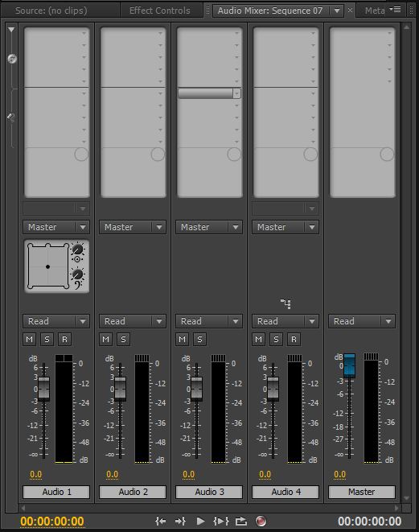Open the panel flyout menu icon
Viewport: 419px width, 532px height.
point(395,10)
